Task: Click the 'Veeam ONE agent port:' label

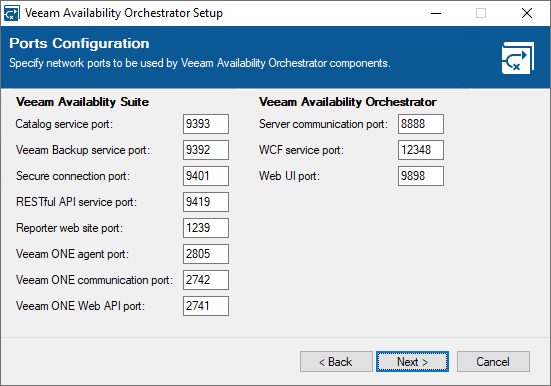Action: coord(72,254)
